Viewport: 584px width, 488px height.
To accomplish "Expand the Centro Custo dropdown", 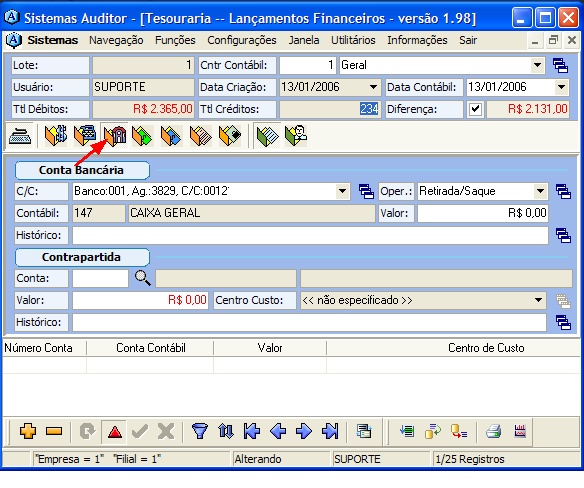I will 538,300.
